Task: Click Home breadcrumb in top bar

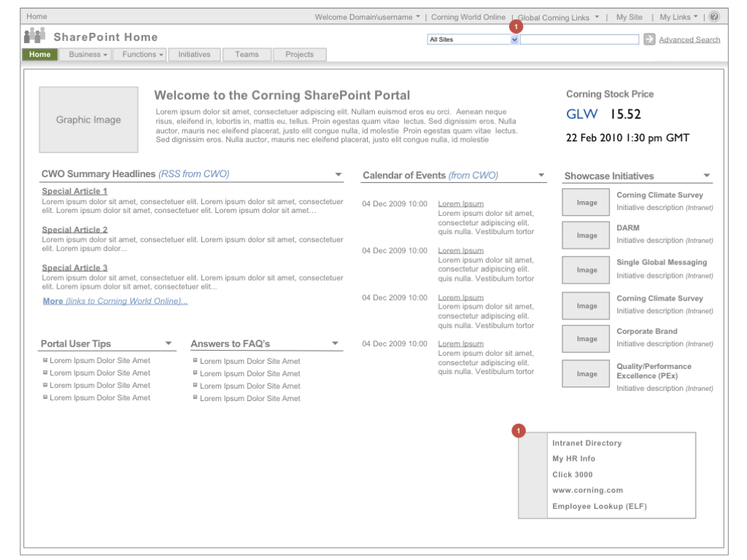Action: (36, 16)
